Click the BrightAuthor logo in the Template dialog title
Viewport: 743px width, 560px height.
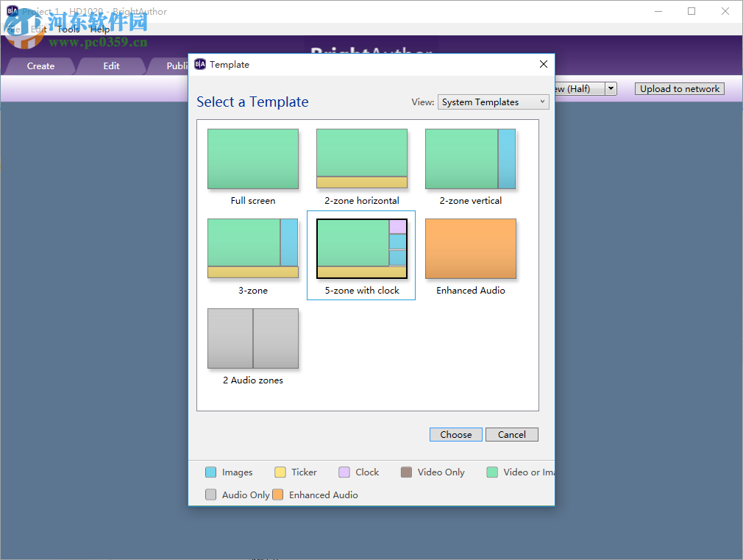click(x=199, y=64)
